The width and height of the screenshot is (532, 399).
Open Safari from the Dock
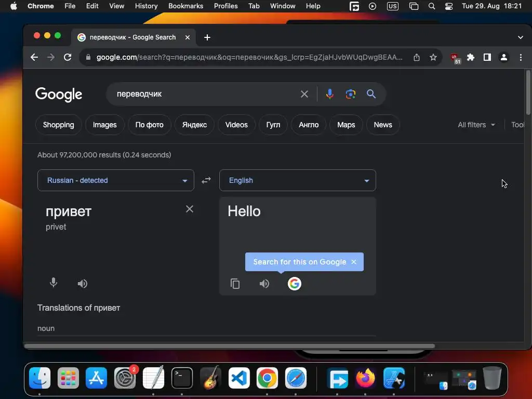coord(296,378)
